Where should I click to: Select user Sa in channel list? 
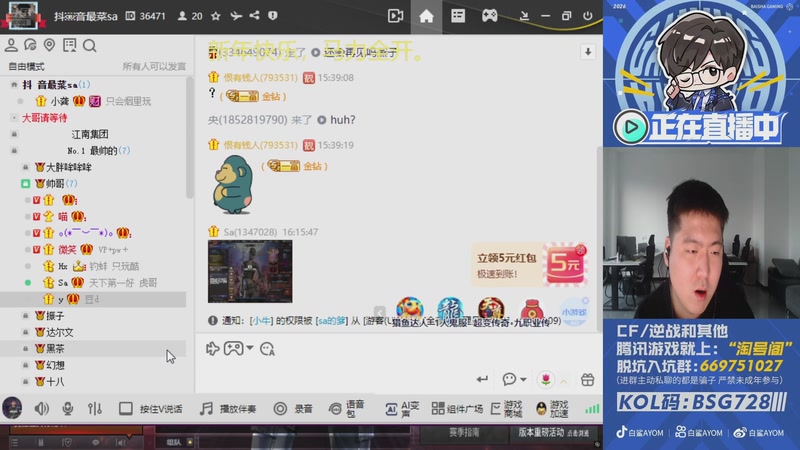point(62,283)
